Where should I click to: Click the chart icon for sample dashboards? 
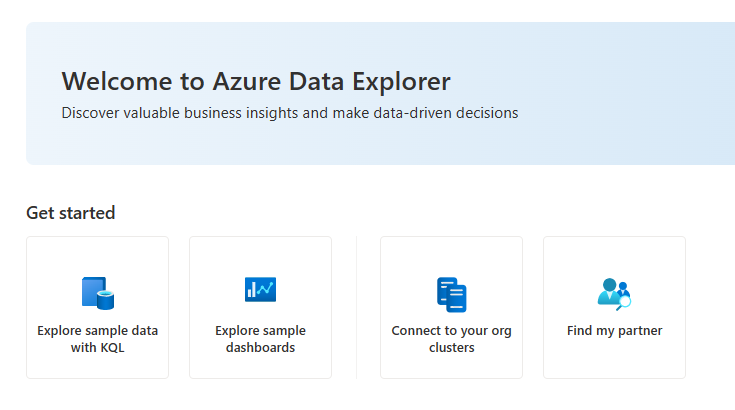[261, 290]
